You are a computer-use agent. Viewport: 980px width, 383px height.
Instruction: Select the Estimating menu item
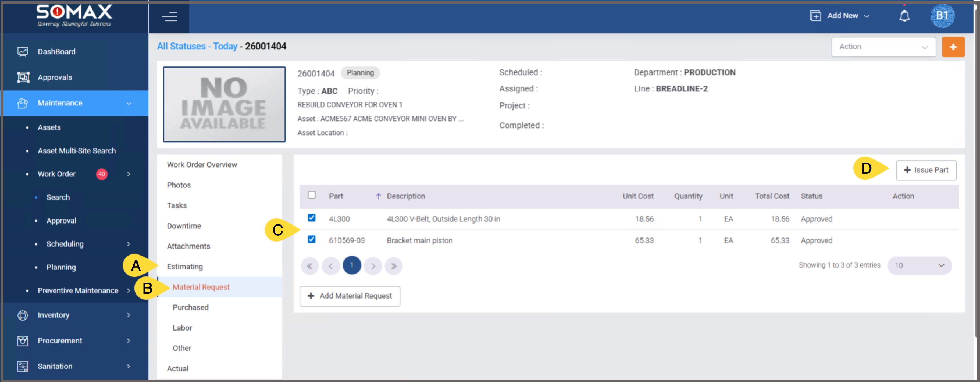tap(184, 267)
